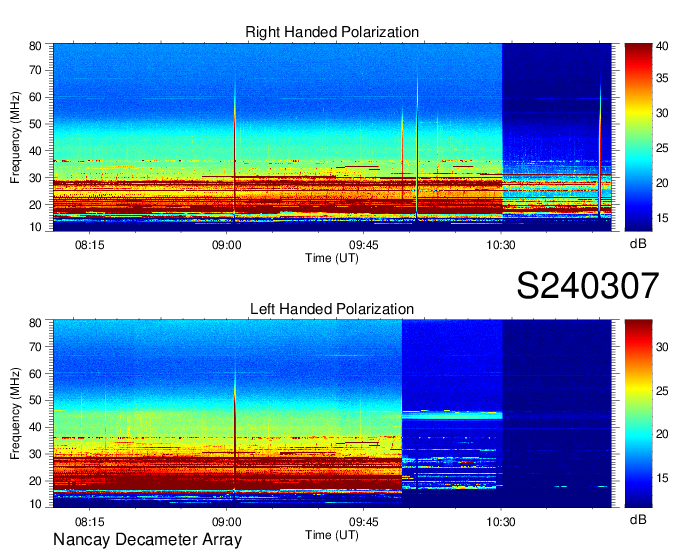The width and height of the screenshot is (680, 552).
Task: Click 09:45 time tick of Left Handed plot
Action: coord(363,522)
